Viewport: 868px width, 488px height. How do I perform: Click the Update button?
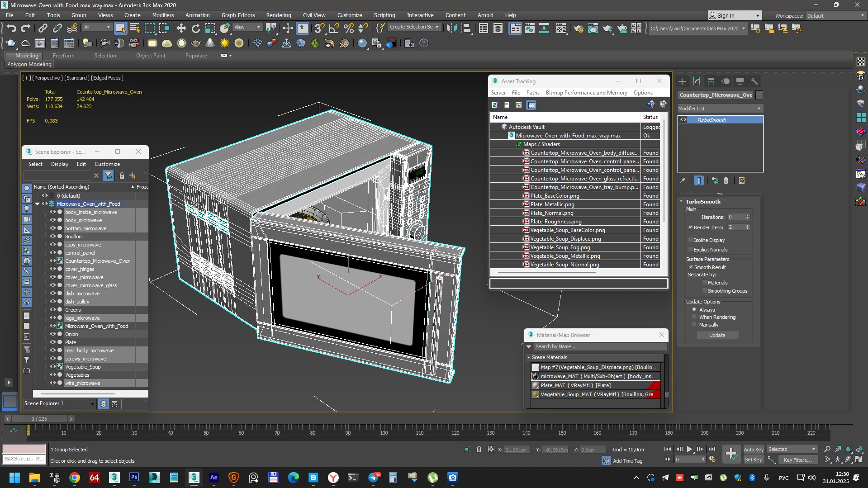(x=717, y=335)
